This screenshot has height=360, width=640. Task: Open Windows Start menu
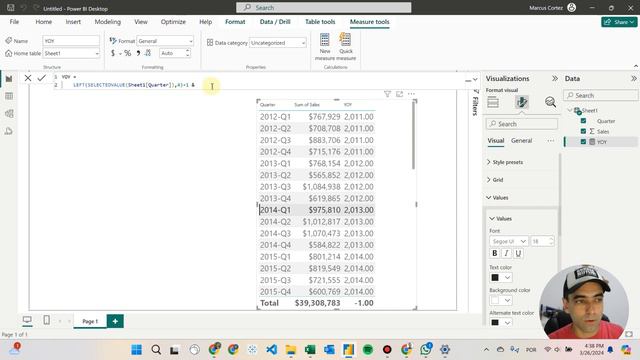click(137, 349)
